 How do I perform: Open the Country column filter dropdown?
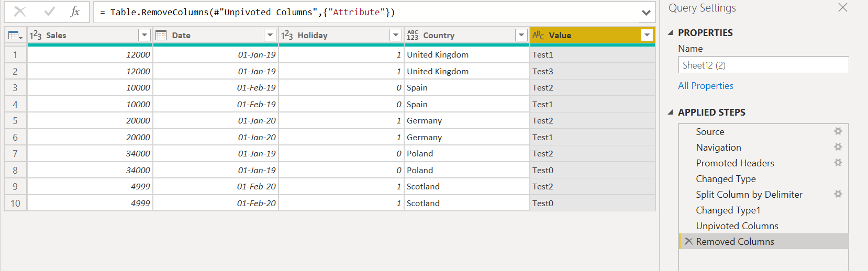(x=521, y=35)
